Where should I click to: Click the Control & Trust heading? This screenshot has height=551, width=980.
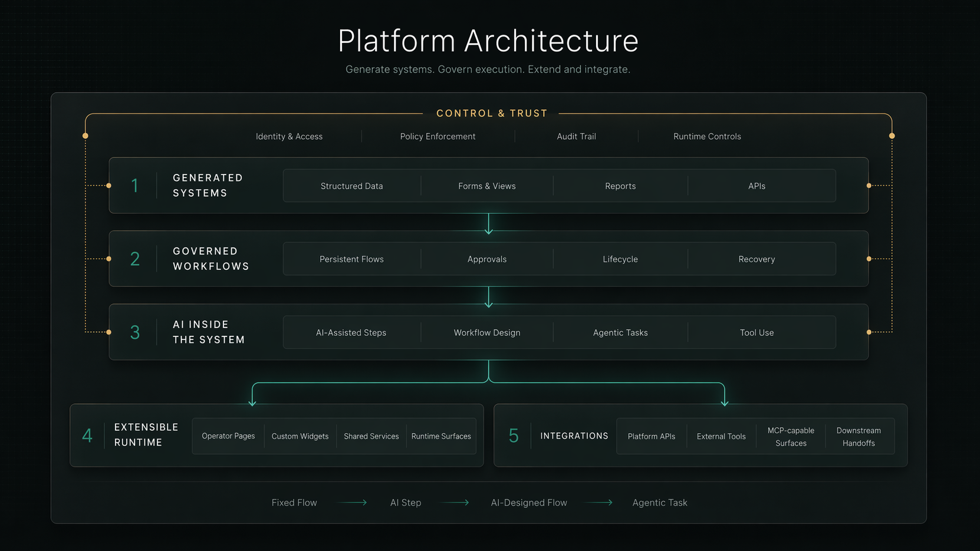pos(492,113)
